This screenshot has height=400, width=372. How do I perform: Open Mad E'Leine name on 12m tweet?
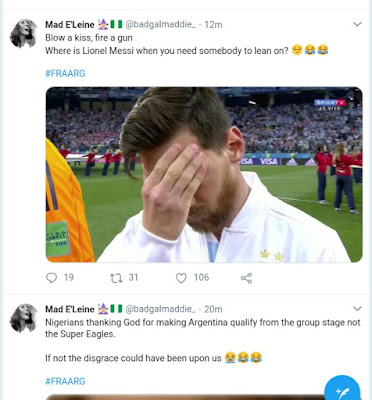click(70, 25)
